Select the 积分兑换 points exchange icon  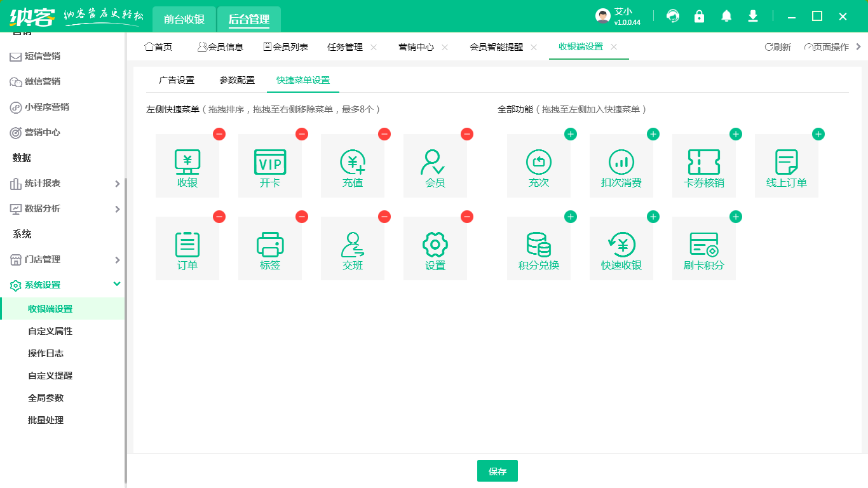(x=538, y=248)
